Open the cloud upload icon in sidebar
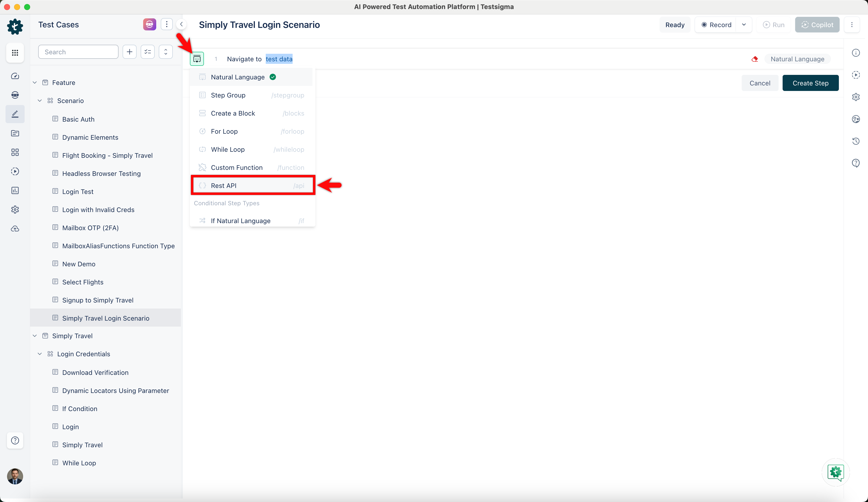This screenshot has height=502, width=868. tap(15, 229)
